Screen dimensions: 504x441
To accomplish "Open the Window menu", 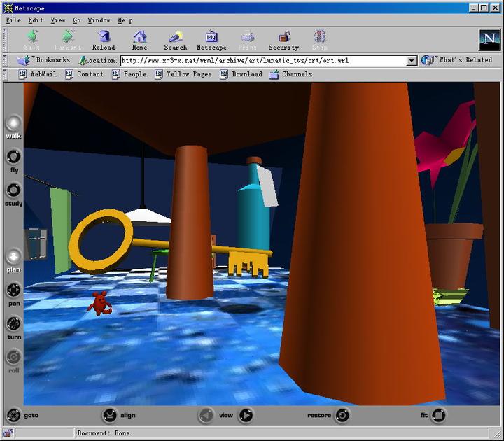I will 98,20.
